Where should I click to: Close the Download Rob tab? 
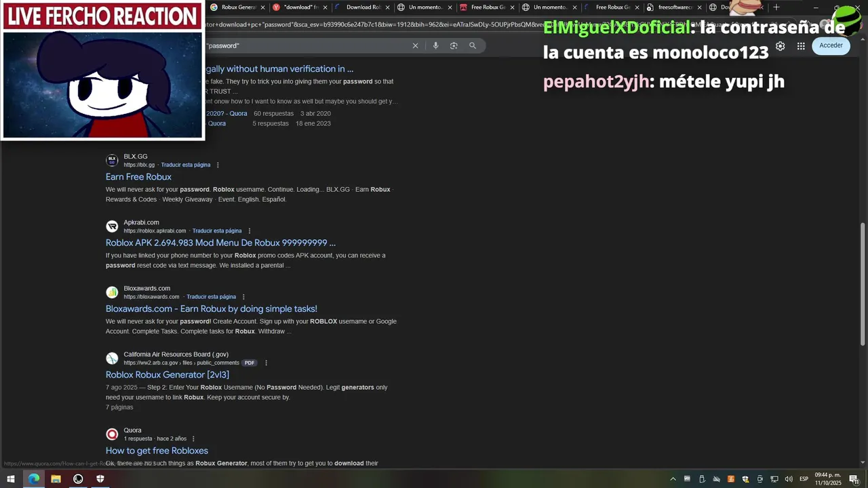(x=387, y=7)
